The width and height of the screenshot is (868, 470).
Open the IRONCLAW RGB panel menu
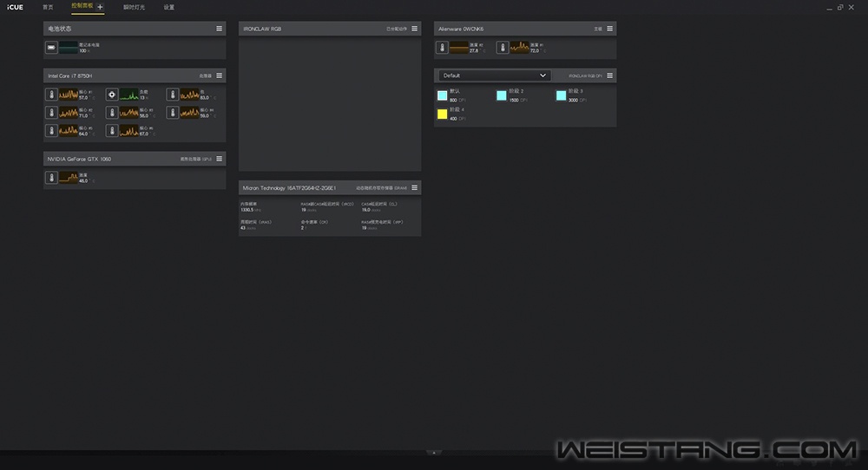415,29
